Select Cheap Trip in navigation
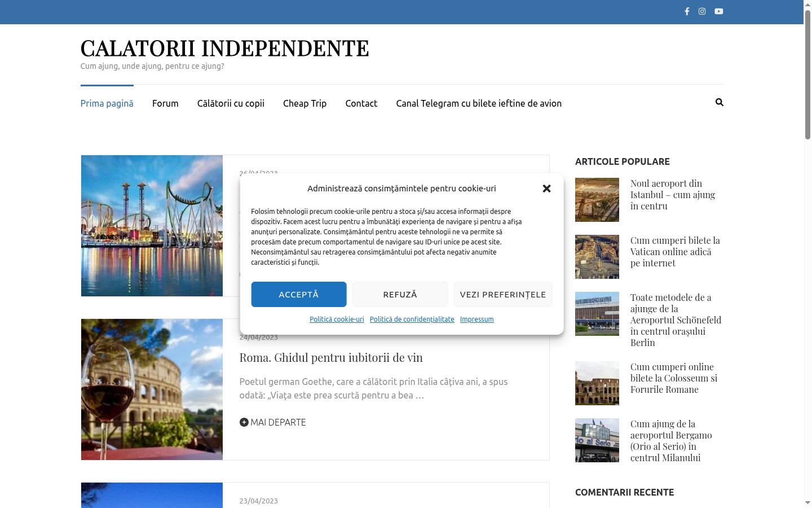Image resolution: width=812 pixels, height=508 pixels. pyautogui.click(x=305, y=103)
